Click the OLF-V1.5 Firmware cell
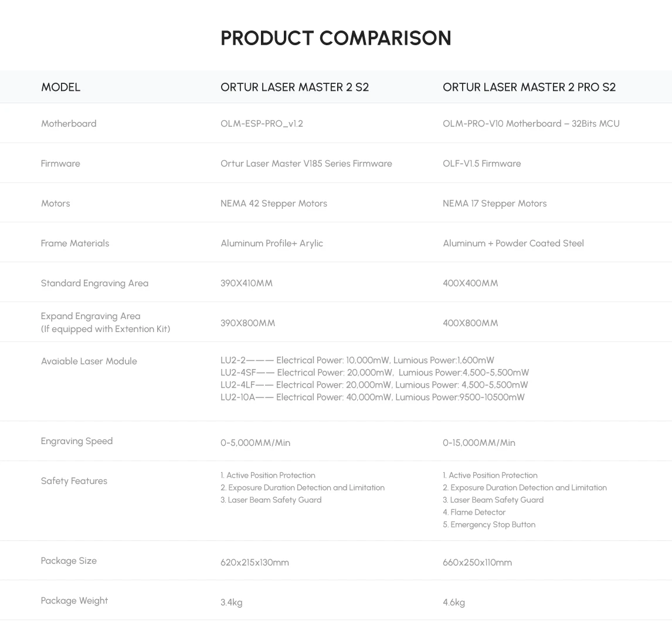 (481, 163)
